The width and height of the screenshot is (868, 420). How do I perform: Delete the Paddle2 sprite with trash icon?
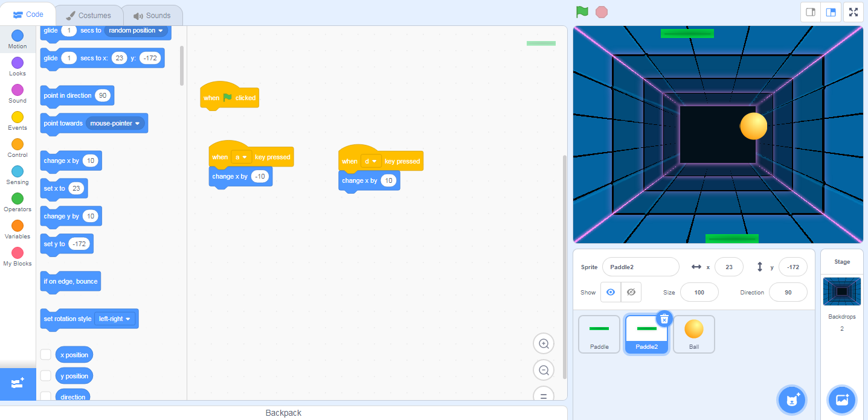pos(664,319)
